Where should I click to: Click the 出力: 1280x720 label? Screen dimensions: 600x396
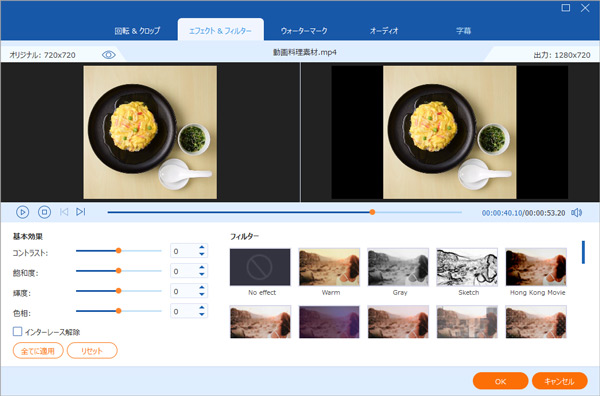tap(562, 55)
